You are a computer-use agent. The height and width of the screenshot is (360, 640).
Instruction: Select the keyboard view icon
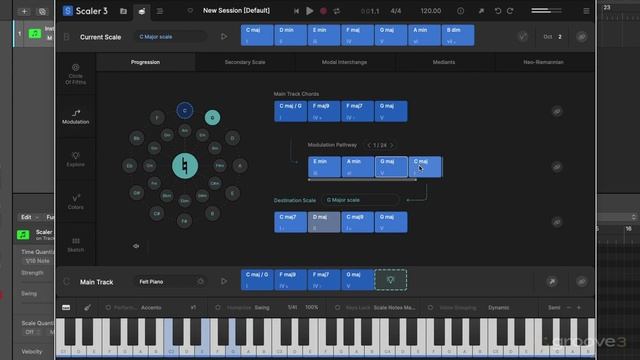click(x=66, y=307)
